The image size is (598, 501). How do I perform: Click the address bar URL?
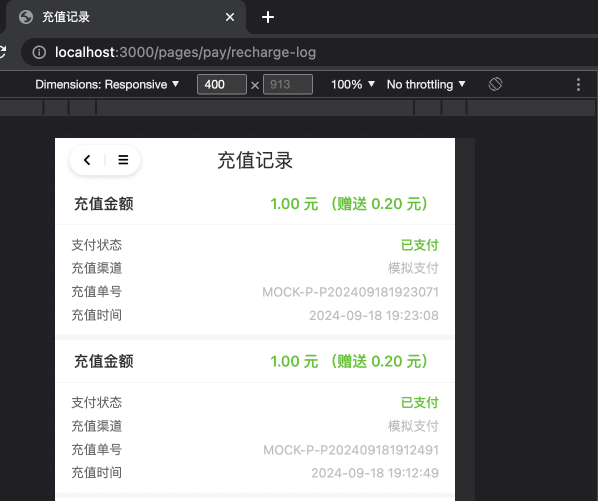185,52
